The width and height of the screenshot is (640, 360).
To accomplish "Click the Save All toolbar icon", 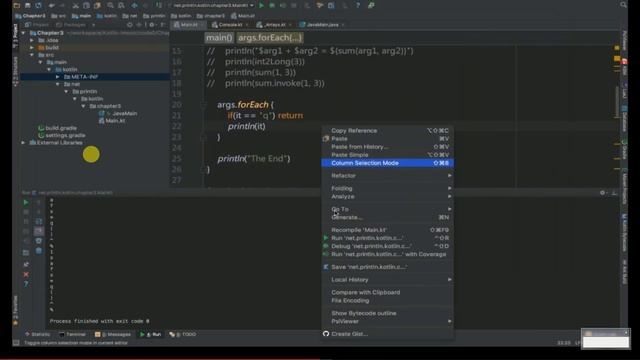I will click(28, 5).
